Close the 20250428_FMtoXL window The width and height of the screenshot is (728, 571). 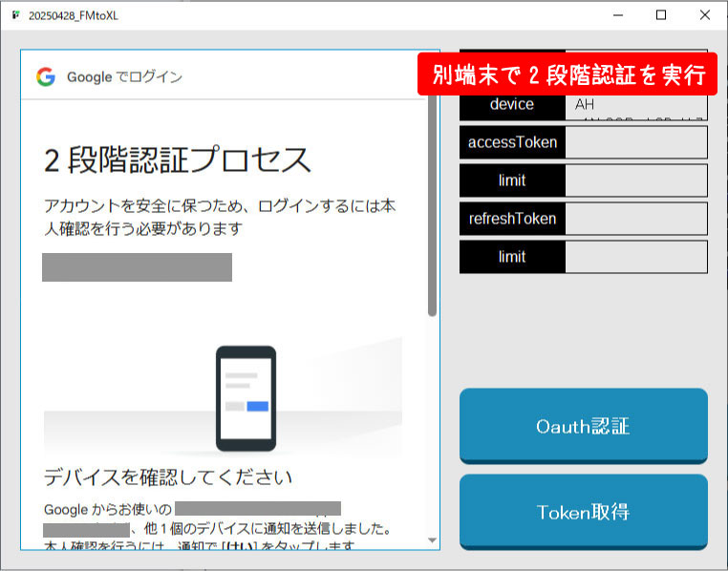(x=705, y=15)
